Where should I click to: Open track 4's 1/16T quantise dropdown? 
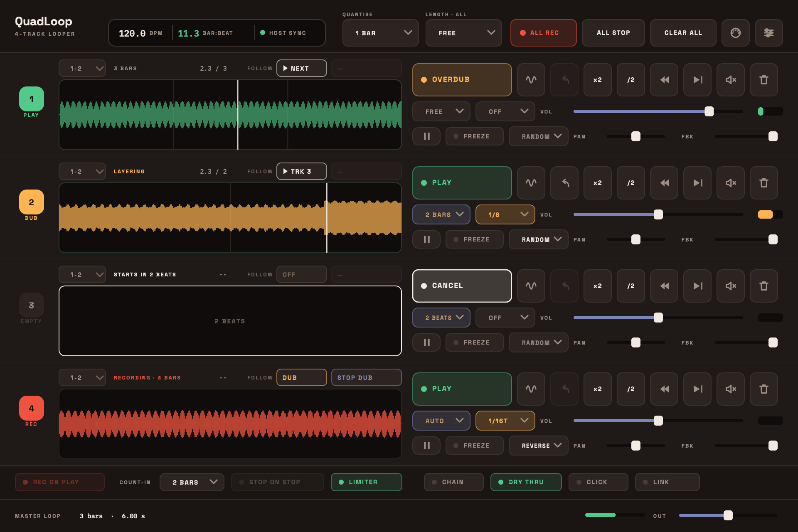pos(505,421)
